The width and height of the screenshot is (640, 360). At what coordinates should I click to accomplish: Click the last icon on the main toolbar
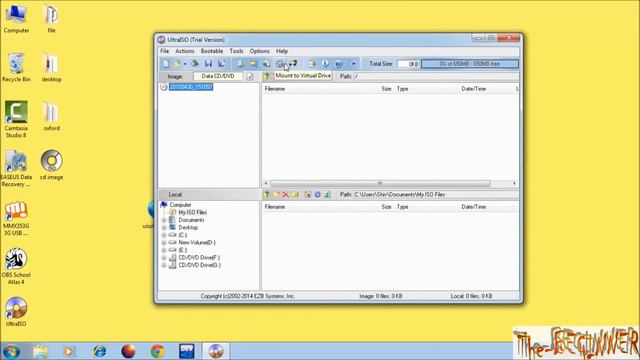tap(353, 64)
